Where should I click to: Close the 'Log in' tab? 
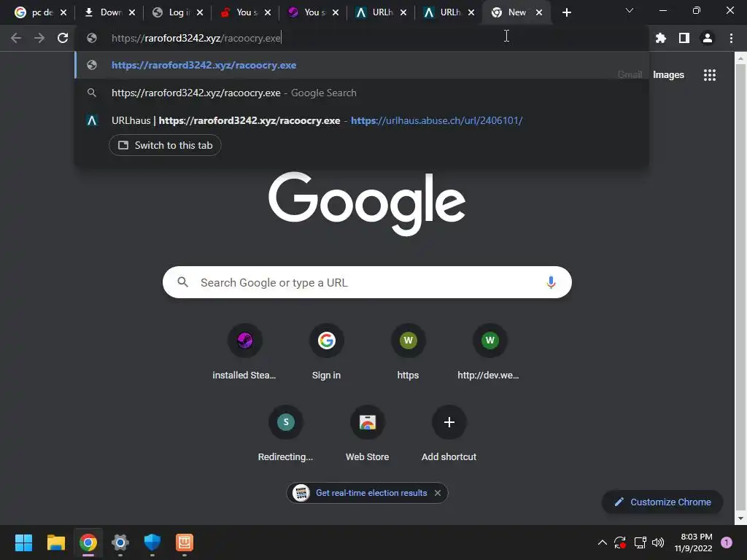(200, 12)
